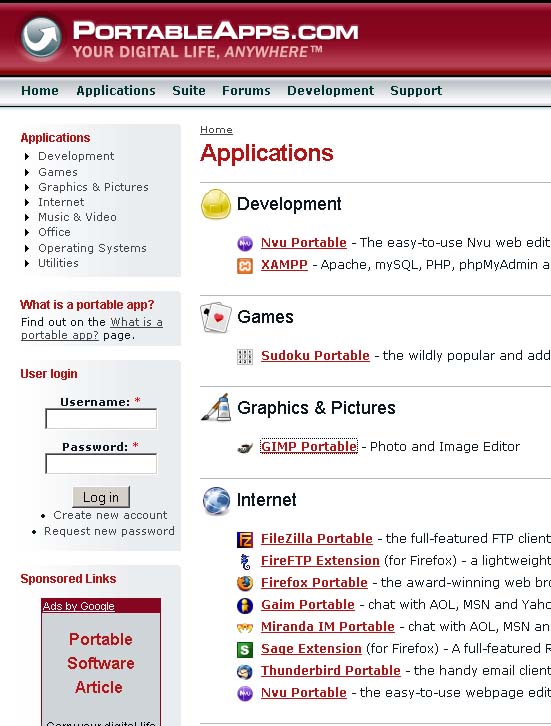Click the Username input field

[101, 419]
